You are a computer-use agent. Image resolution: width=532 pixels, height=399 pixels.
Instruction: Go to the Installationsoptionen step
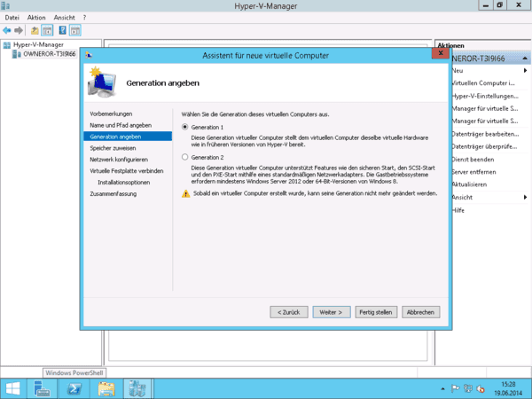pyautogui.click(x=124, y=183)
